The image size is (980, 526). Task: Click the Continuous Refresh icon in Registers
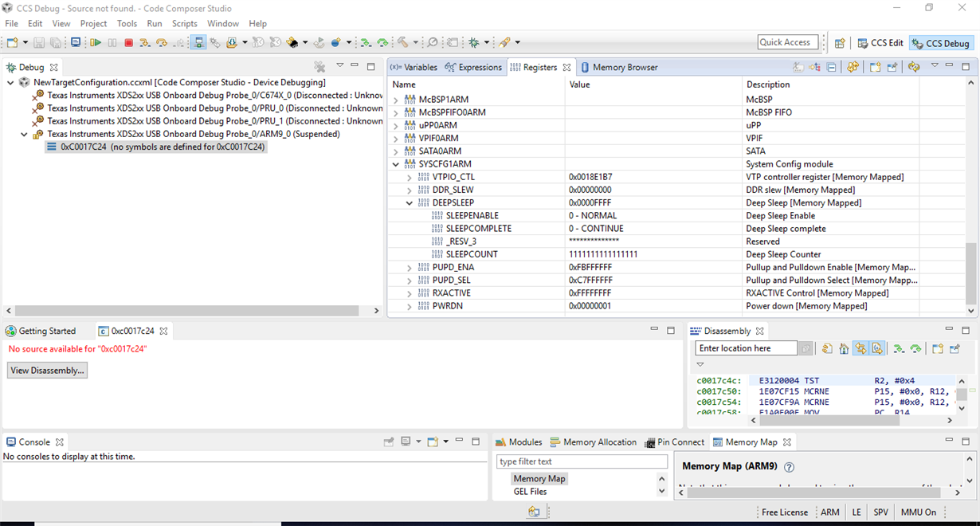(914, 67)
